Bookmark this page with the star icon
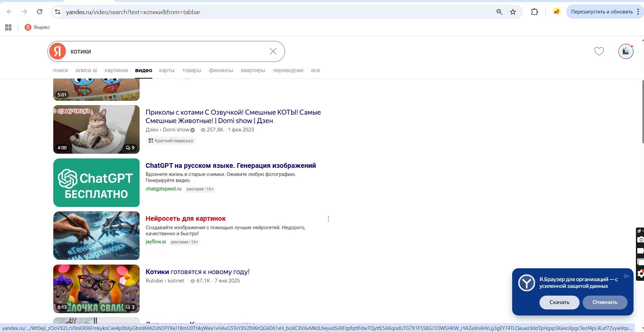 513,12
